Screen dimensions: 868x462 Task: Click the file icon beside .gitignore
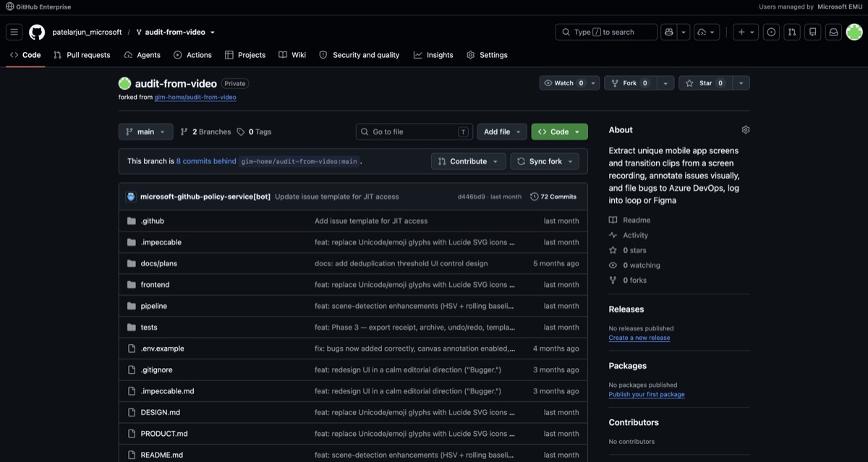(x=132, y=369)
